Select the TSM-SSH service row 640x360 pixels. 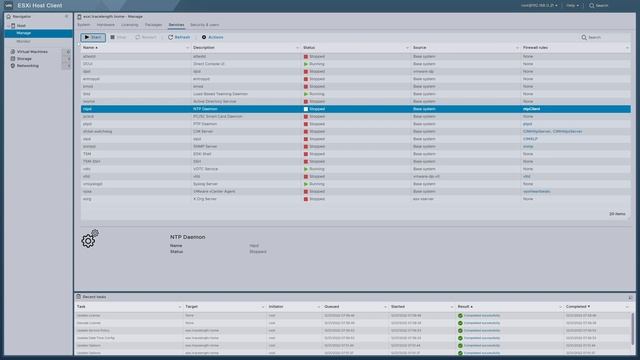pos(356,161)
